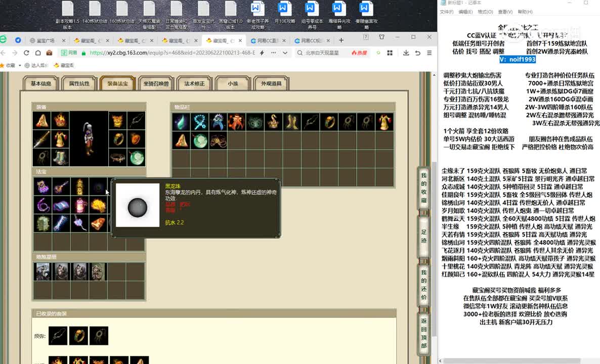Select the gold ring in inventory top row
The height and width of the screenshot is (364, 600).
(329, 122)
